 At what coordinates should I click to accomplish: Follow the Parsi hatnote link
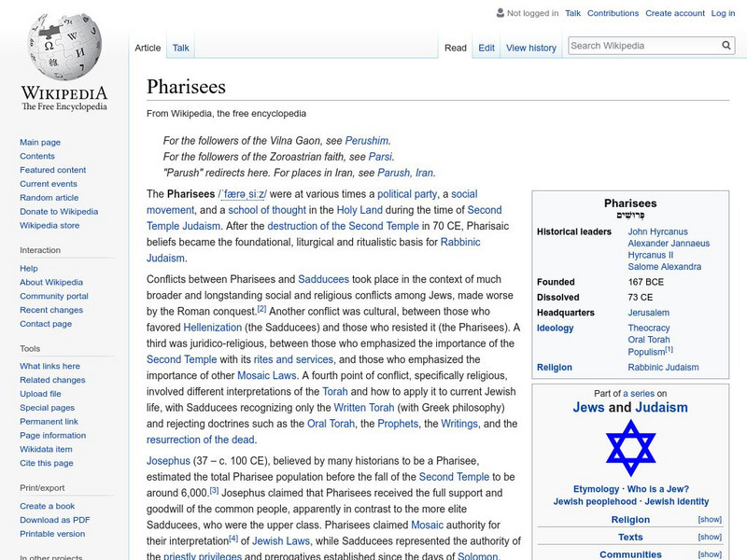(x=380, y=157)
